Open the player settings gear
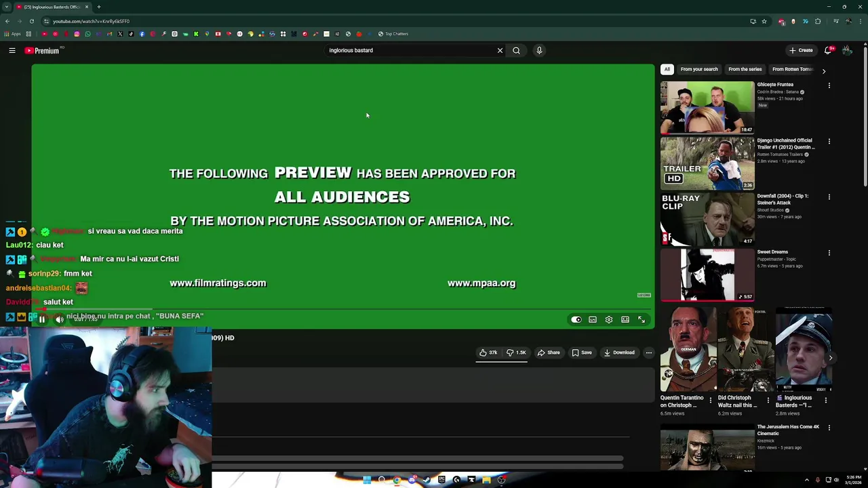The image size is (868, 488). pos(609,319)
